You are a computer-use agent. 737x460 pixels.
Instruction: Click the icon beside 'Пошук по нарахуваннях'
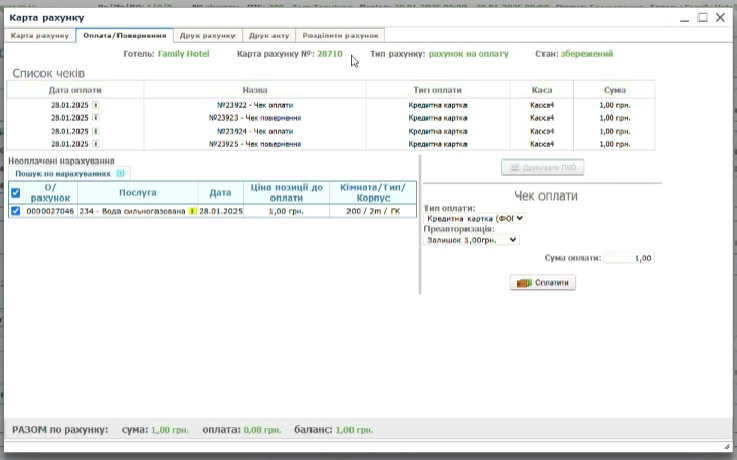tap(121, 173)
